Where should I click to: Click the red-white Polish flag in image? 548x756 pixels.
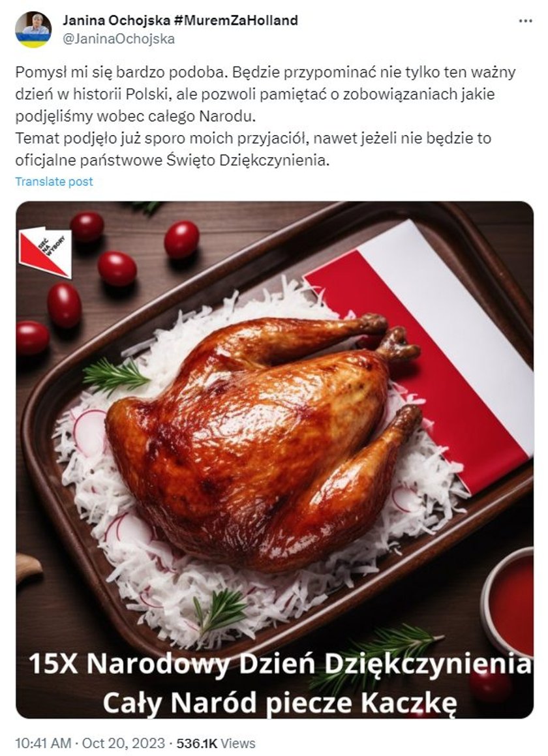click(x=419, y=355)
